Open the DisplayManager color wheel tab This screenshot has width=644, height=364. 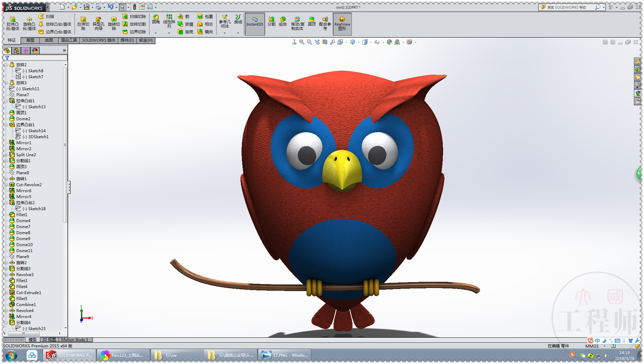tap(35, 51)
